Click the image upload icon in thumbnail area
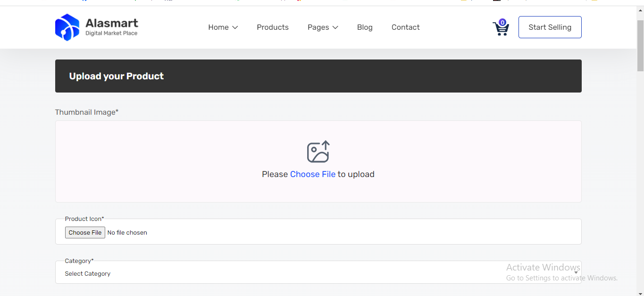This screenshot has height=296, width=644. 318,152
